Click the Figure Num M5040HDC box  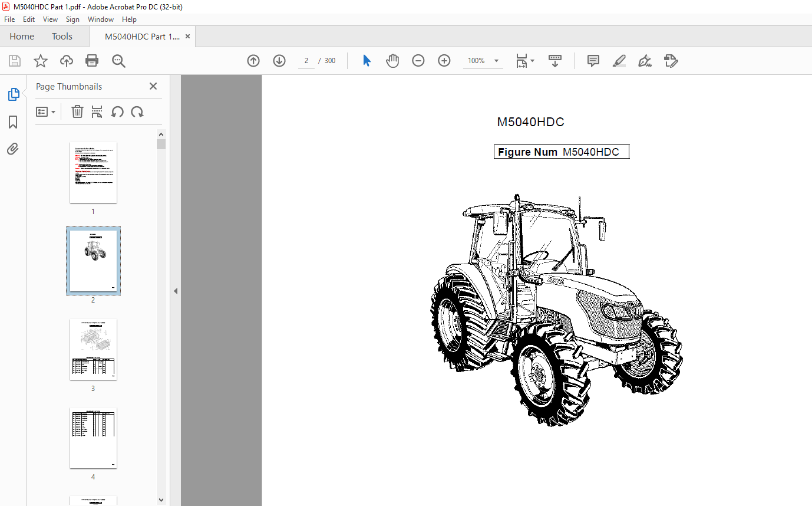point(562,152)
